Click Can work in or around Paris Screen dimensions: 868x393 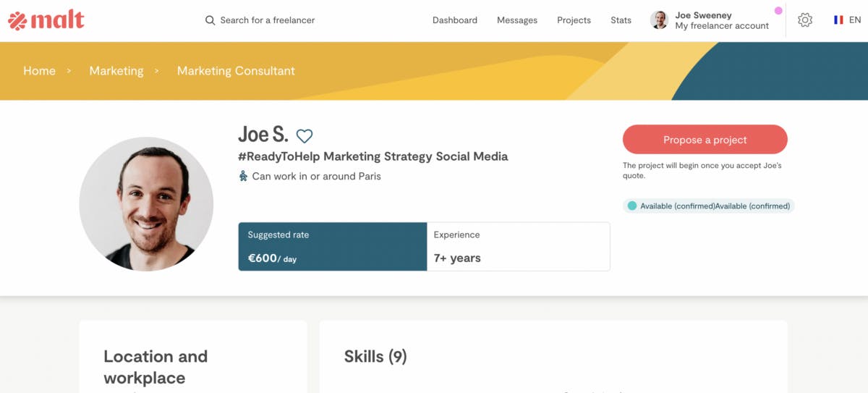316,176
